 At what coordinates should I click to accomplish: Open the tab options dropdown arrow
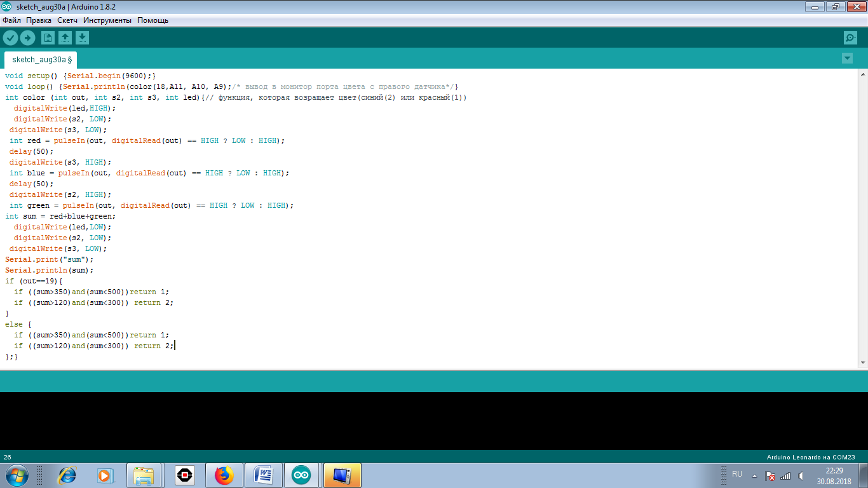(846, 58)
